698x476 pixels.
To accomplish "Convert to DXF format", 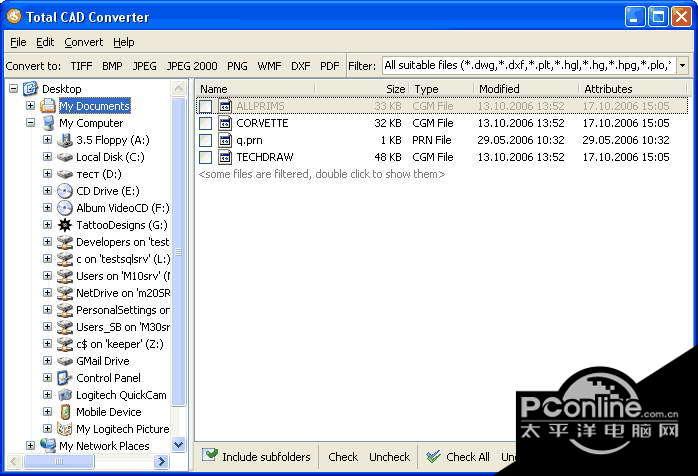I will tap(300, 66).
